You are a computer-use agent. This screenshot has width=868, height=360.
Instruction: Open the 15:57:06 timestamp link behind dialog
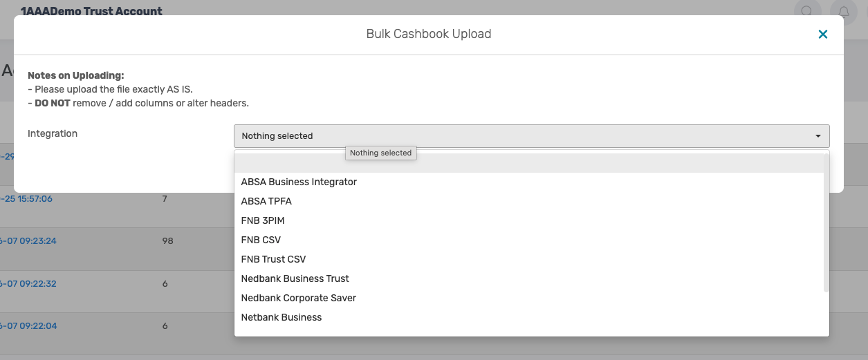click(26, 198)
